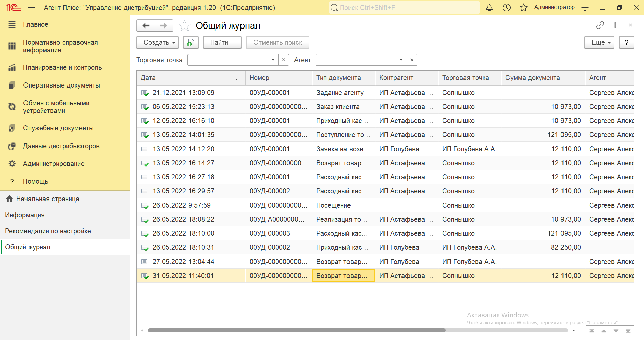Open Нормативно-справочная информация link
This screenshot has width=644, height=340.
pyautogui.click(x=60, y=46)
